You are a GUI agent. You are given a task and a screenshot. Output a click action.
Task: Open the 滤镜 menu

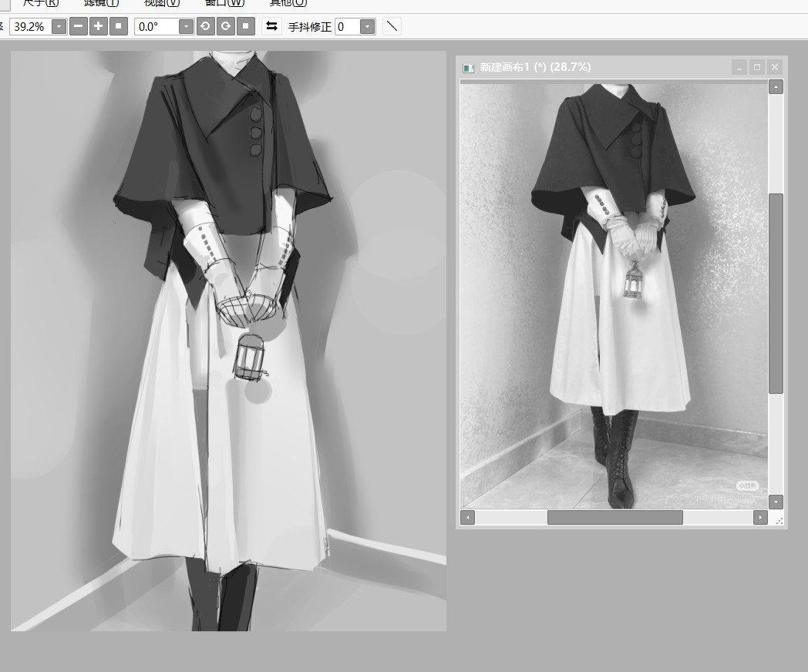(x=101, y=3)
